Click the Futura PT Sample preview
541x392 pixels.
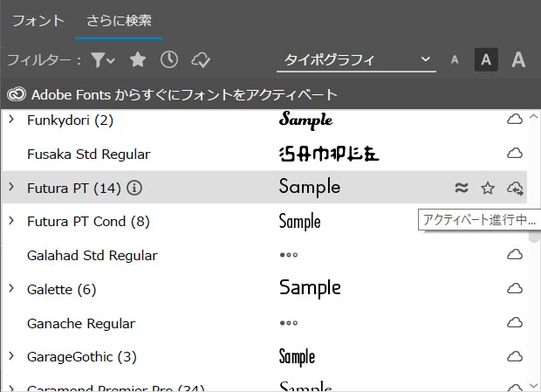click(310, 188)
